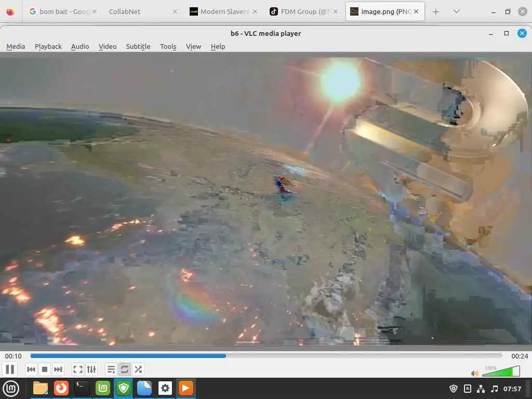This screenshot has width=532, height=399.
Task: Open the Audio menu
Action: click(80, 46)
